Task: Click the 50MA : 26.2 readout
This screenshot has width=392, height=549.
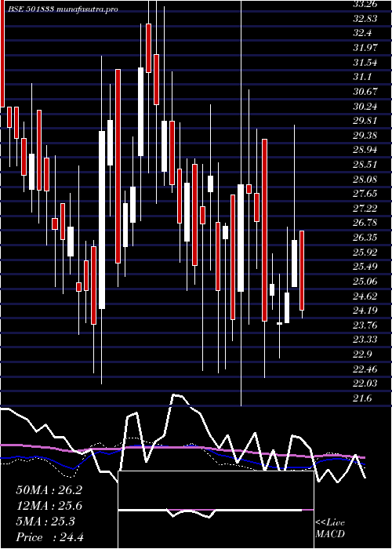Action: coord(49,490)
